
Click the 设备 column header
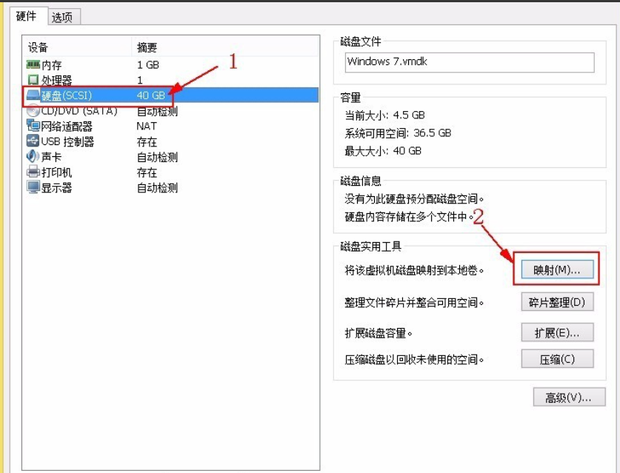77,47
